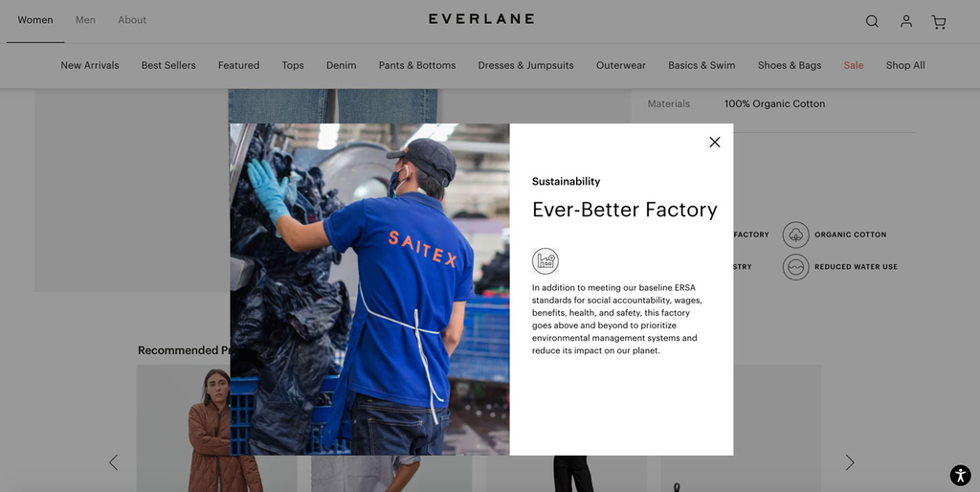Go to the Everlane logo home link
The height and width of the screenshot is (492, 980).
tap(481, 19)
